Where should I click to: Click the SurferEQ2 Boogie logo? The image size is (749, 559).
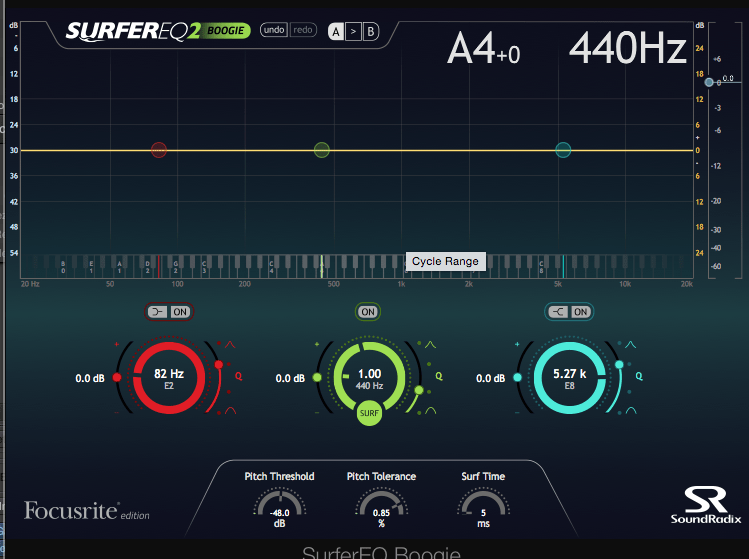[158, 32]
